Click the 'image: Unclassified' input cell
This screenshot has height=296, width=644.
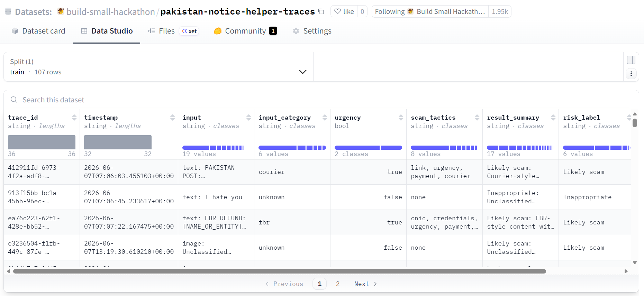tap(216, 248)
